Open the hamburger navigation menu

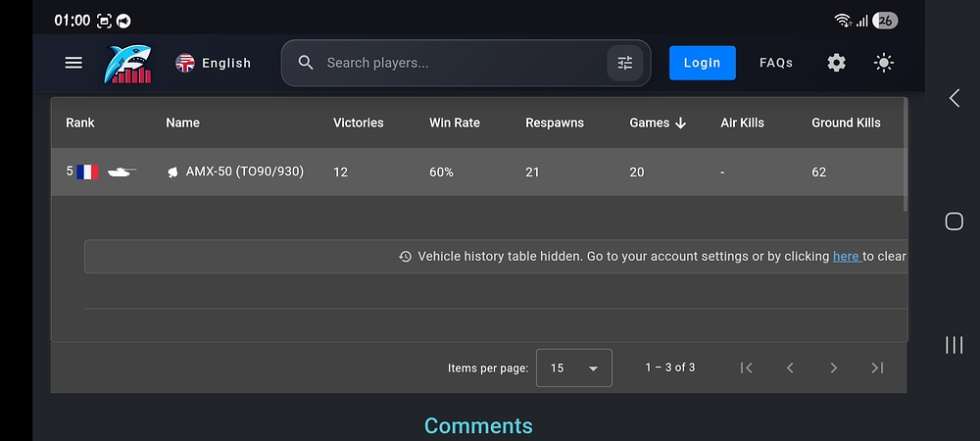[73, 63]
